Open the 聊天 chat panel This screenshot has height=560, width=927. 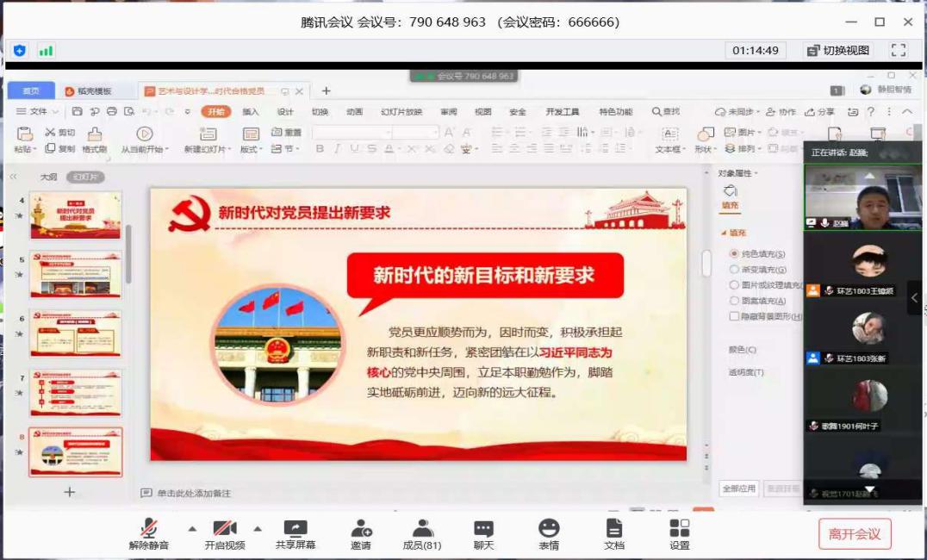point(483,533)
